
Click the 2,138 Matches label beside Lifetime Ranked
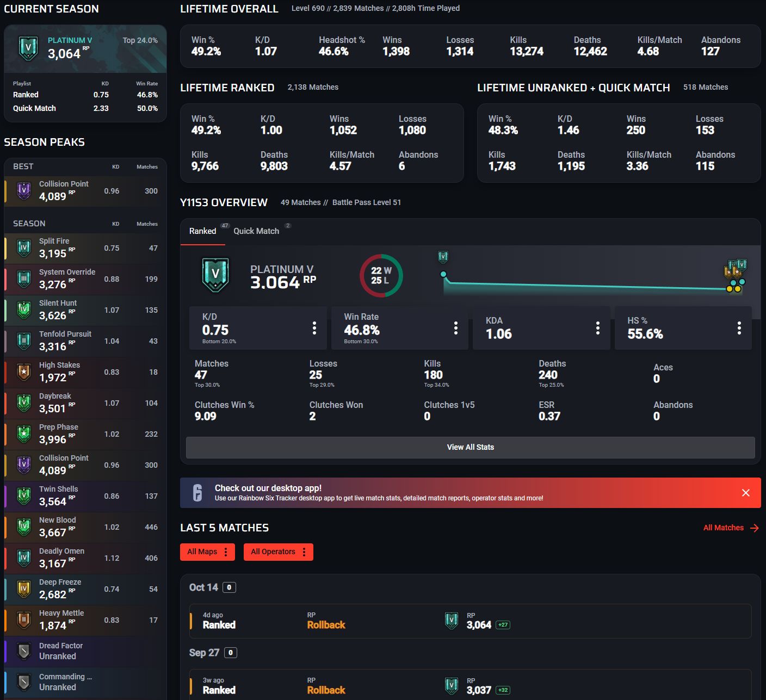tap(313, 87)
